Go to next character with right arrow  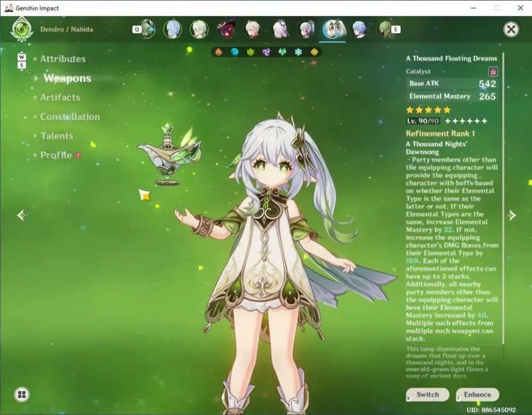pos(512,215)
